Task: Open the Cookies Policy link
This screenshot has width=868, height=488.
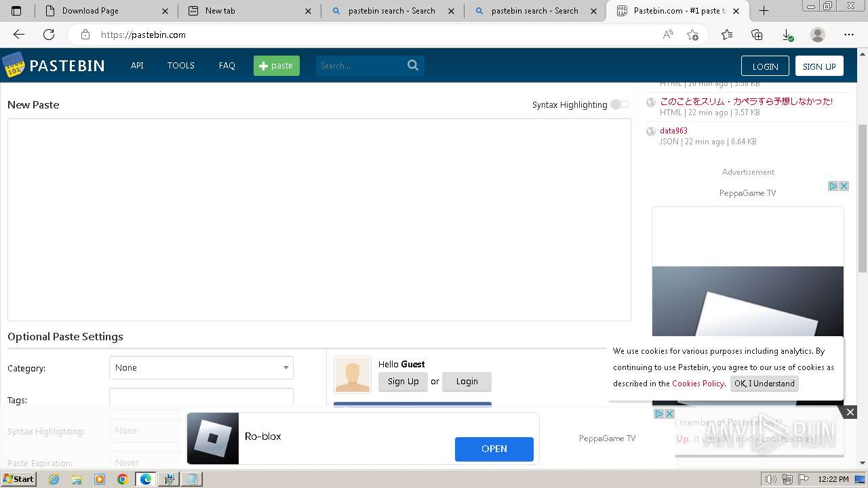Action: (698, 384)
